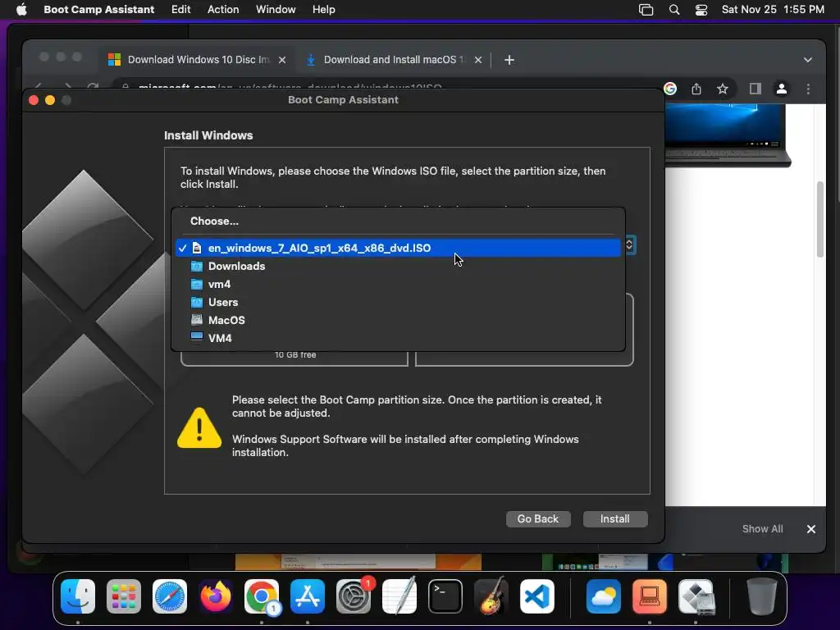
Task: Open Google Chrome from the Dock
Action: (262, 596)
